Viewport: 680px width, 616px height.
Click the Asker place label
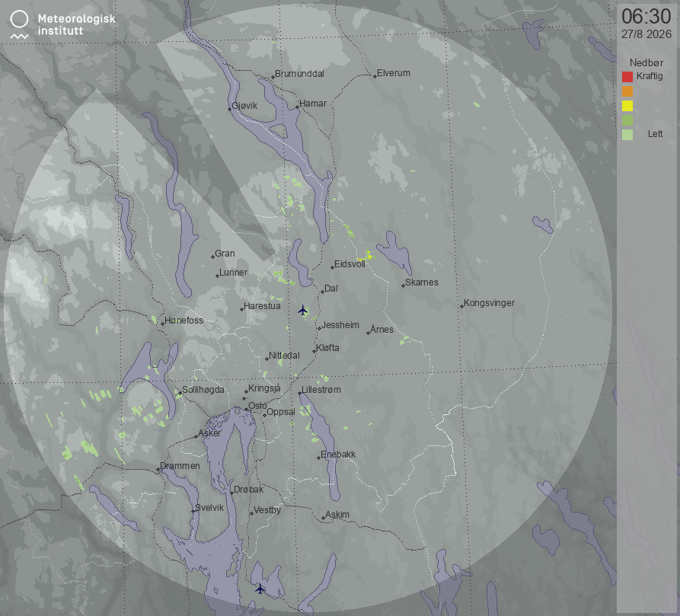tap(209, 433)
